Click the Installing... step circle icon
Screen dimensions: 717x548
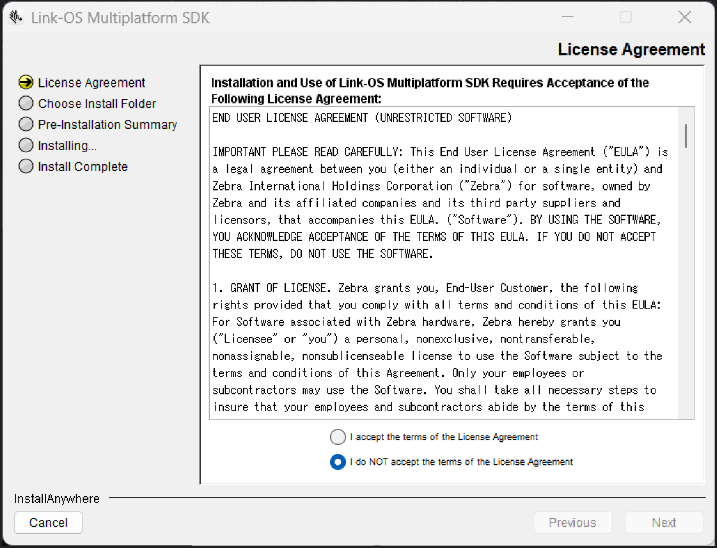tap(26, 145)
